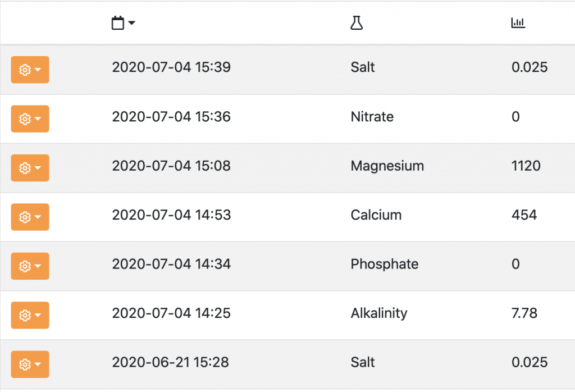Open the gear menu for the Nitrate row
Viewport: 575px width, 392px height.
coord(30,118)
